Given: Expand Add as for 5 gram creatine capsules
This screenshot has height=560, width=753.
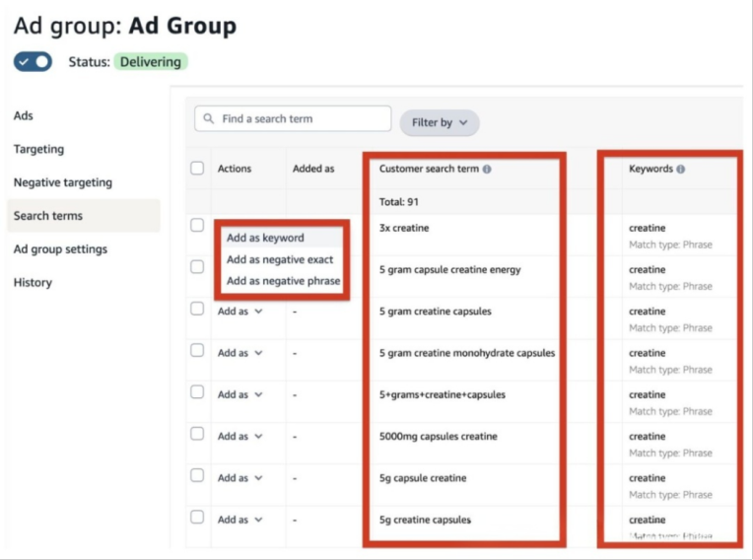Looking at the screenshot, I should (x=240, y=312).
